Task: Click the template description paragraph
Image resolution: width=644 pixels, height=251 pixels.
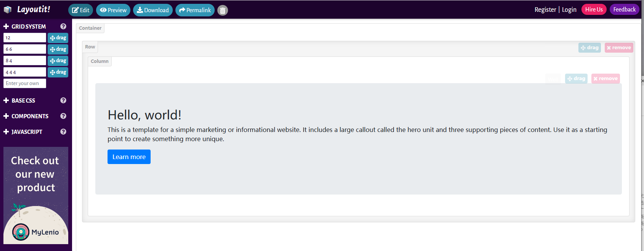Action: click(x=357, y=134)
